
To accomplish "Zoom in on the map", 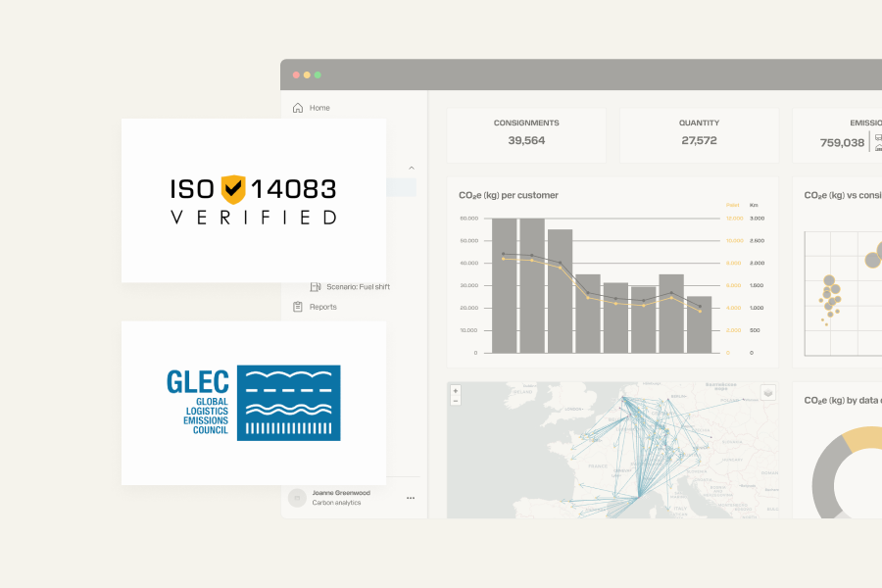I will click(456, 390).
